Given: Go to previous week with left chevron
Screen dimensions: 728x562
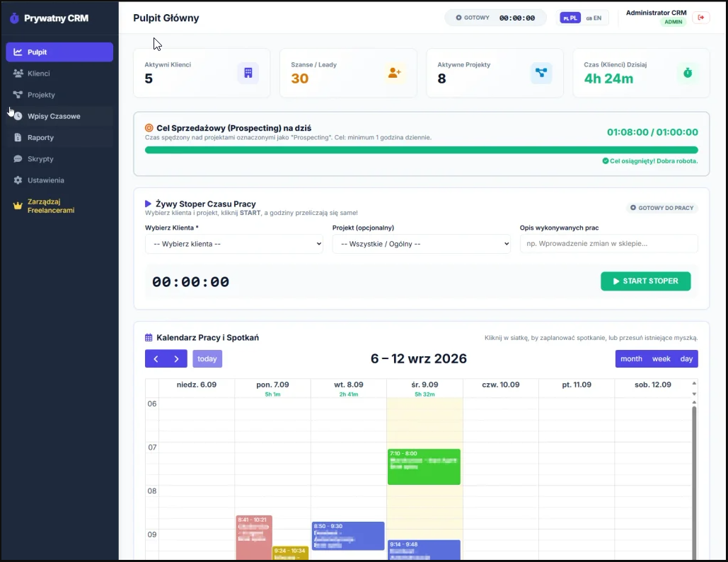Looking at the screenshot, I should (156, 358).
